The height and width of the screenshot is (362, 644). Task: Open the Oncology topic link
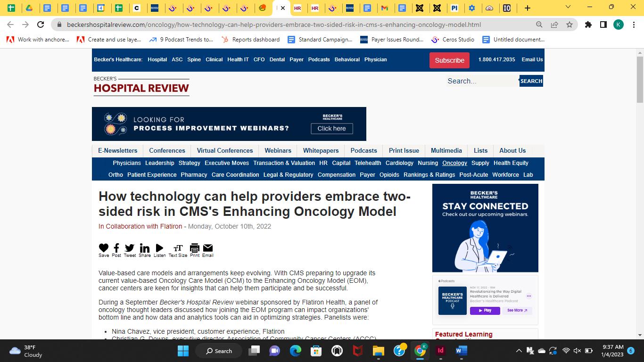point(455,163)
